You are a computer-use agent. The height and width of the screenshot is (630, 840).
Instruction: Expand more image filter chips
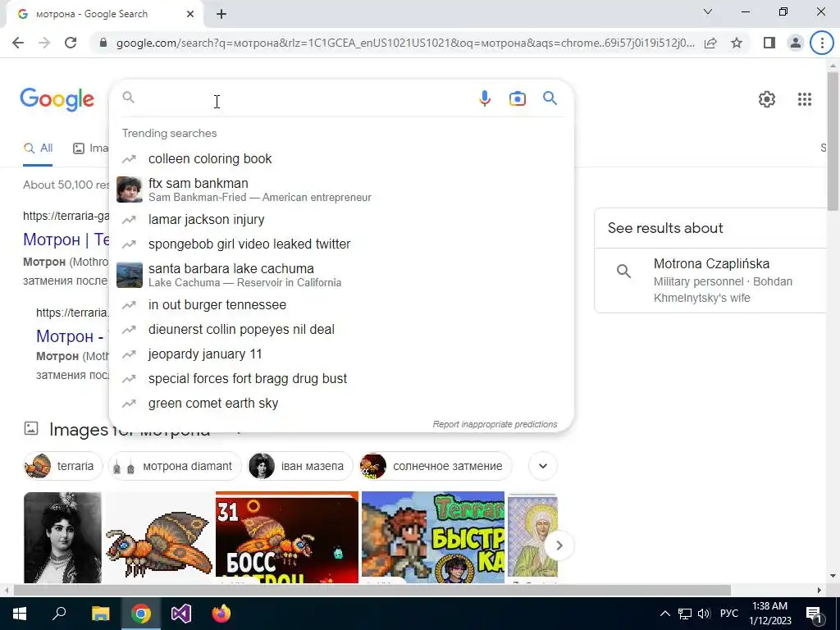(x=543, y=466)
